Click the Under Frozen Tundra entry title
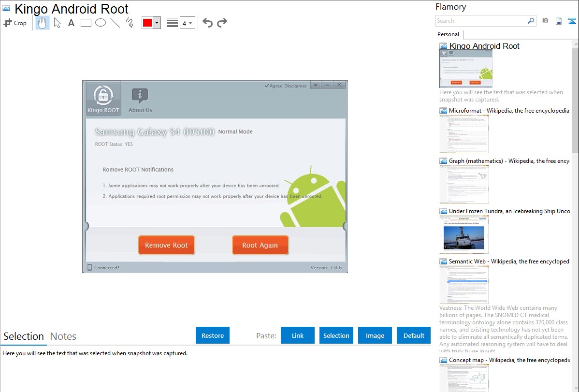Viewport: 579px width, 392px height. (x=509, y=211)
